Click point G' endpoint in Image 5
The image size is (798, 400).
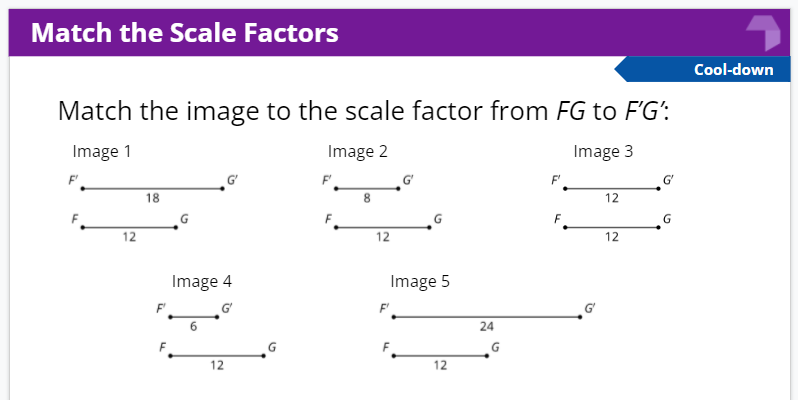580,317
